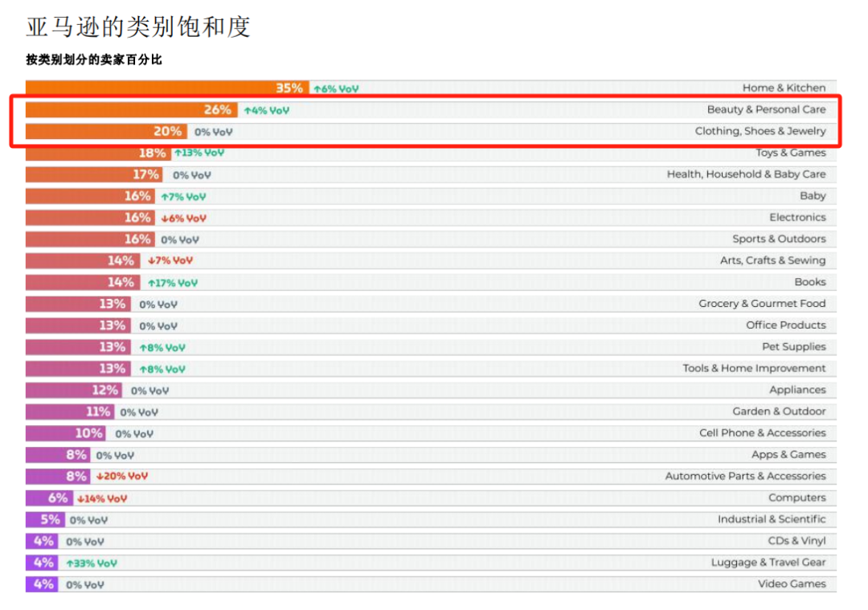
Task: Click the Sports & Outdoors label
Action: tap(779, 239)
